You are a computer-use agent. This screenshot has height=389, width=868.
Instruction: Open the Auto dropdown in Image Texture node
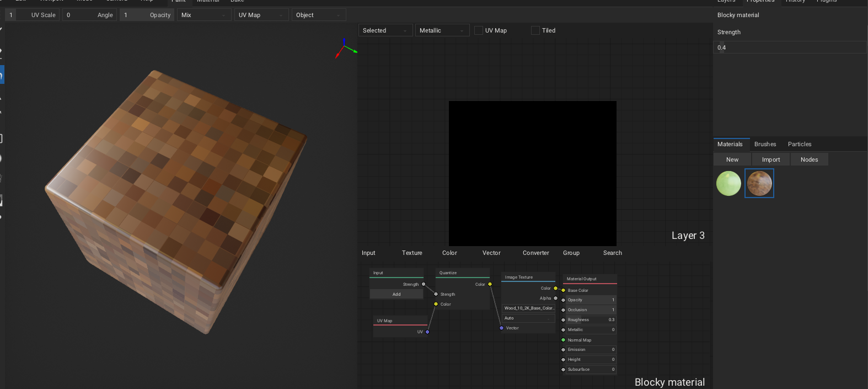528,318
